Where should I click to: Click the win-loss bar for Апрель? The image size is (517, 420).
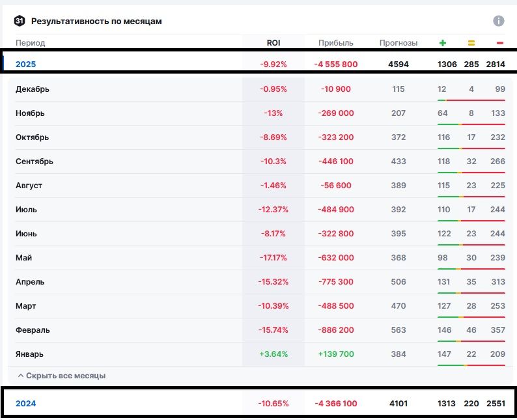[x=471, y=293]
